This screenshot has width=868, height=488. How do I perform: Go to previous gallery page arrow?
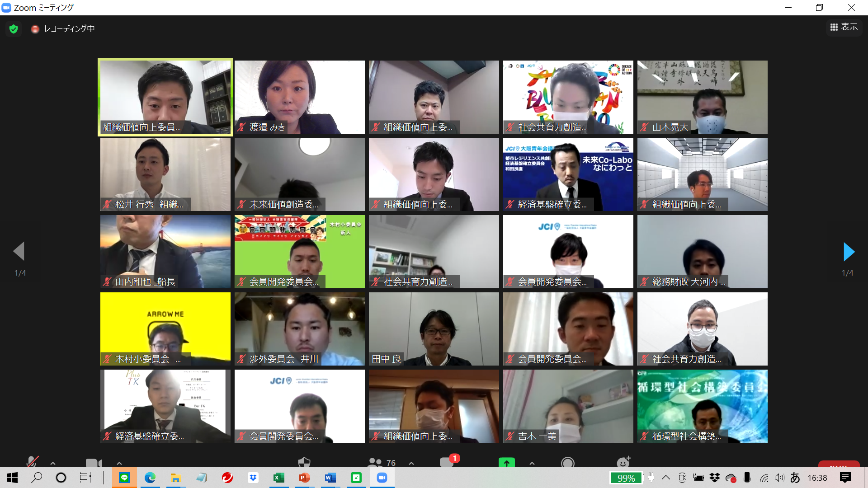pyautogui.click(x=19, y=251)
